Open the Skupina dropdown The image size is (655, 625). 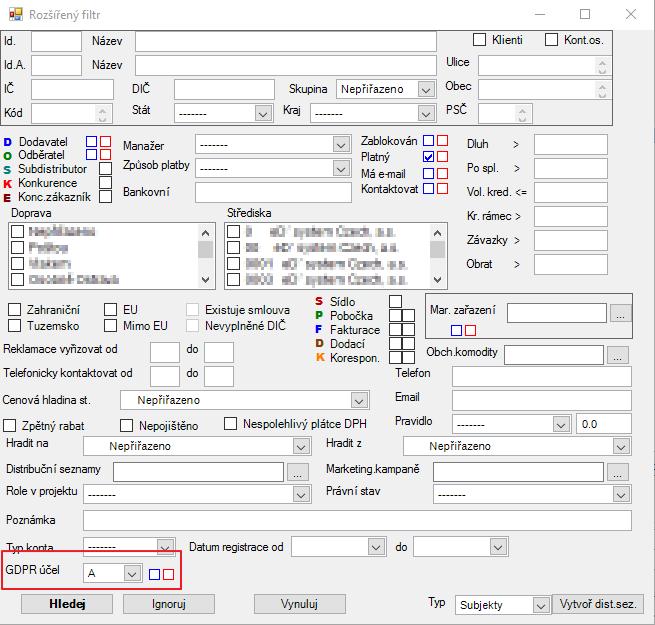pyautogui.click(x=426, y=89)
